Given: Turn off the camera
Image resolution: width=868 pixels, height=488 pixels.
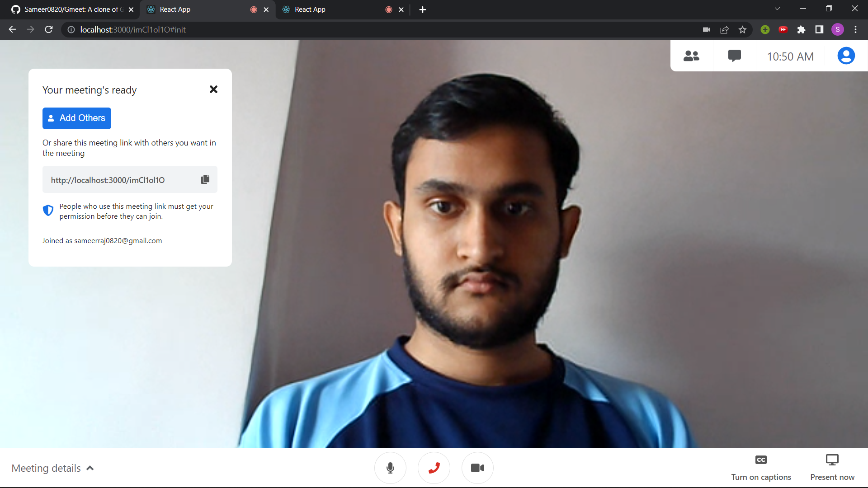Looking at the screenshot, I should point(477,468).
